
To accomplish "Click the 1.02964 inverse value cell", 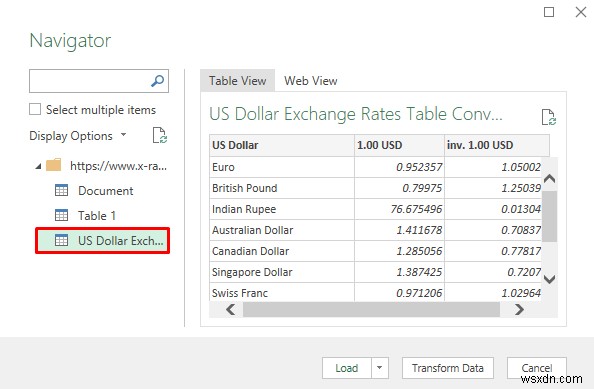I will 493,292.
